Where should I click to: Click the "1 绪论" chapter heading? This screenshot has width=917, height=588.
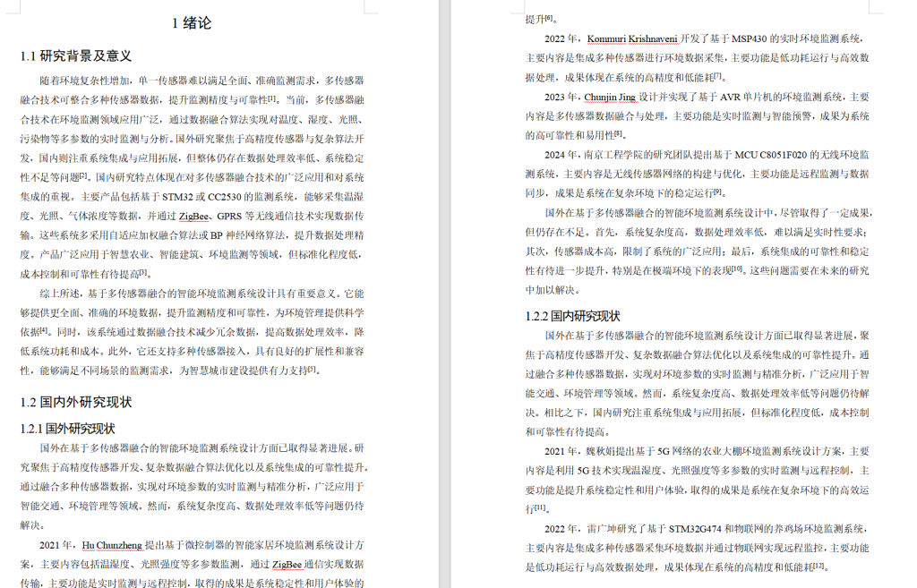pyautogui.click(x=190, y=22)
